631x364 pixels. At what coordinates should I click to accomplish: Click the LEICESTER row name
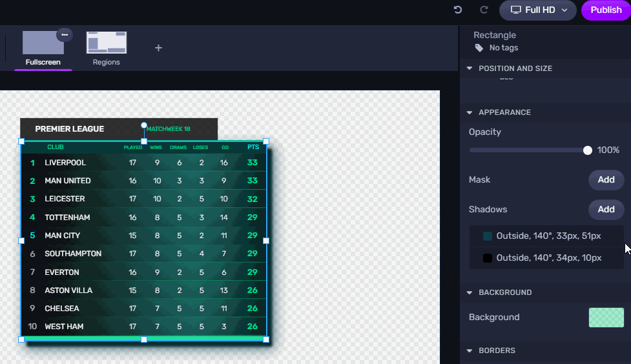coord(65,199)
